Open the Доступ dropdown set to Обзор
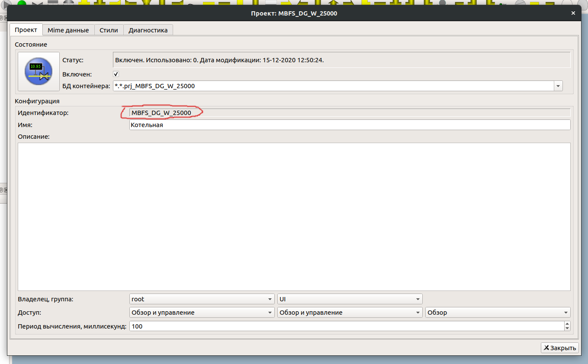Image resolution: width=588 pixels, height=364 pixels. [498, 313]
